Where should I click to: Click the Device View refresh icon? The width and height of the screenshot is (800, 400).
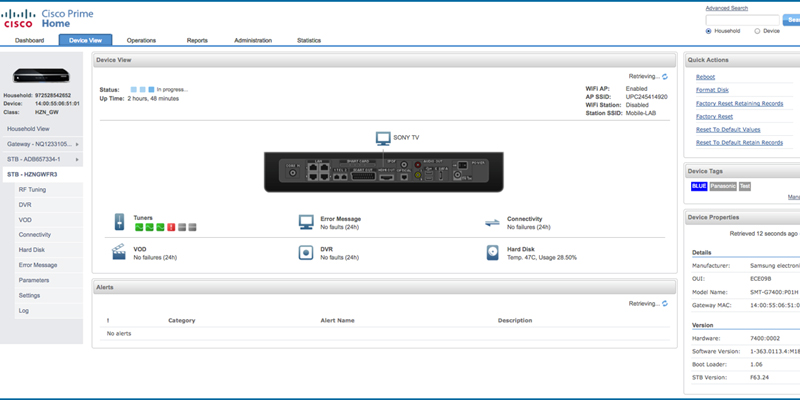[665, 76]
